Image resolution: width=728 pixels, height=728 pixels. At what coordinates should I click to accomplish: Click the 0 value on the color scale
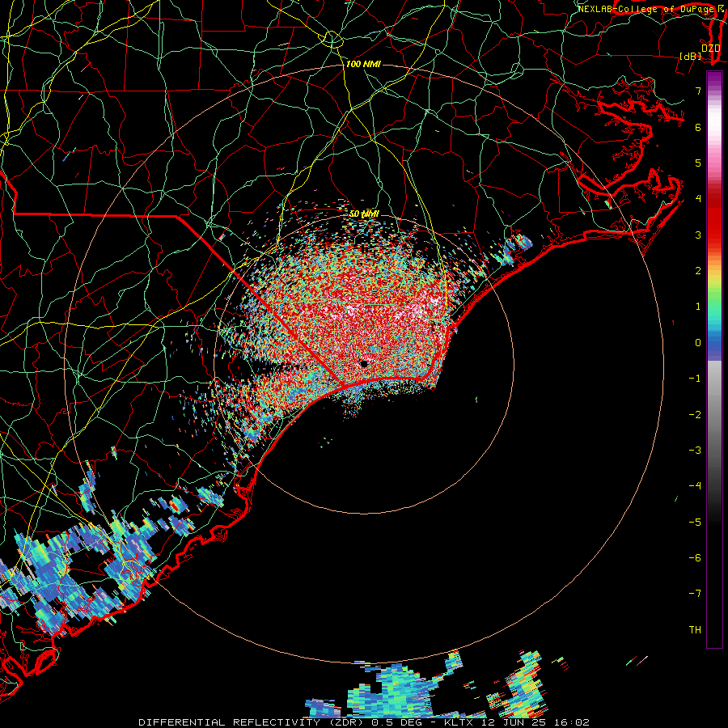698,343
